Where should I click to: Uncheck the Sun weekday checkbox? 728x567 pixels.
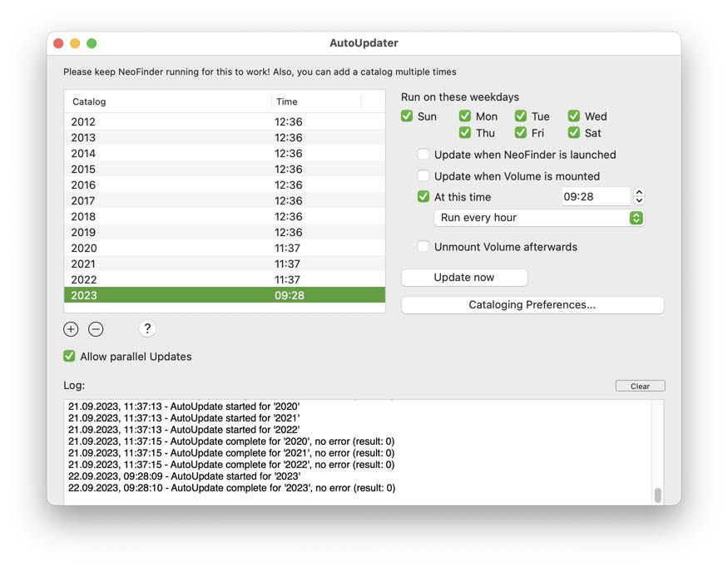(x=407, y=116)
